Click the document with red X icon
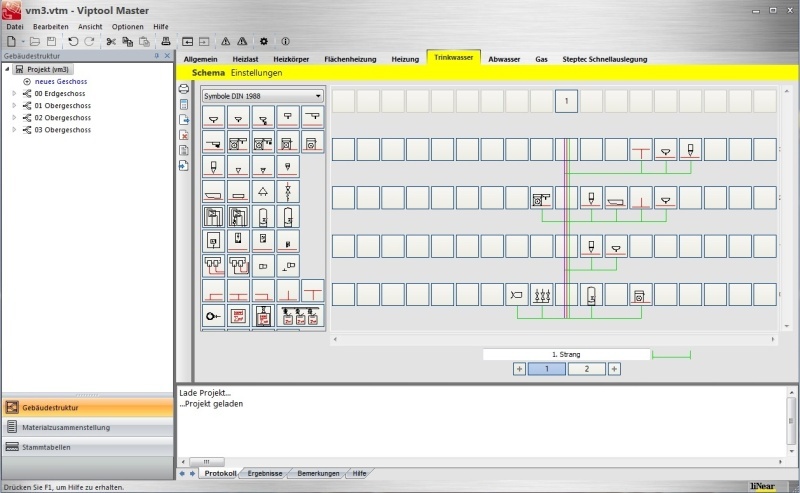 (x=184, y=135)
